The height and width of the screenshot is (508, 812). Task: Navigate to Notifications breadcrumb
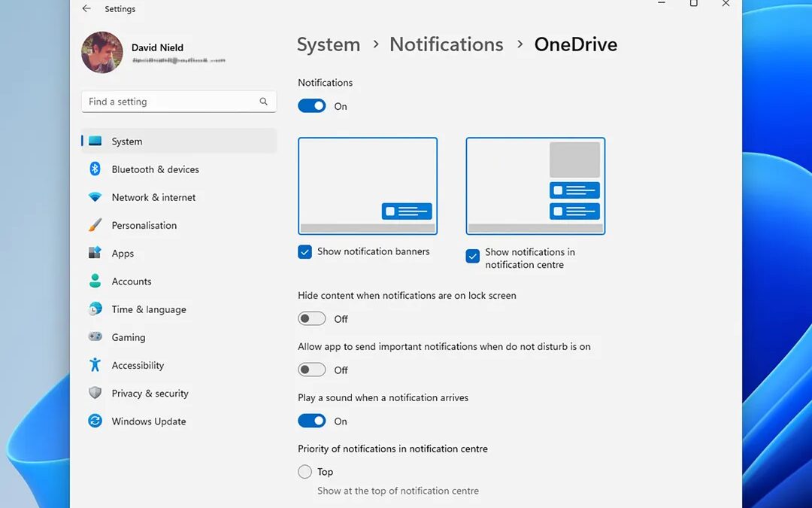click(446, 44)
